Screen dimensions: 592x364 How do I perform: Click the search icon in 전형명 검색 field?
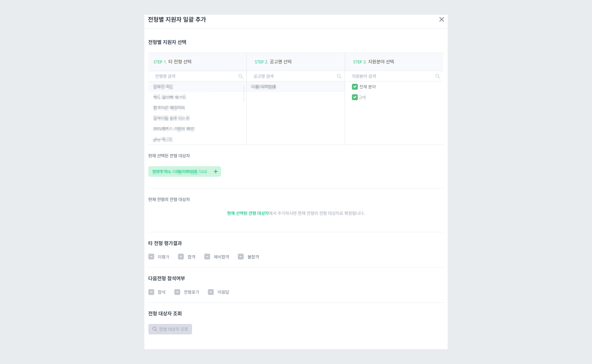[x=241, y=76]
